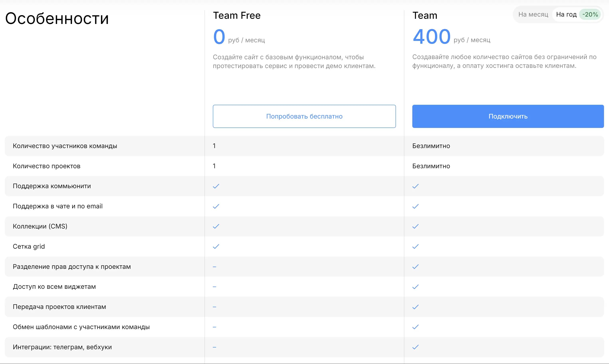
Task: Click Team checkmark for Интеграции: телеграм, вебхуки
Action: (x=415, y=347)
